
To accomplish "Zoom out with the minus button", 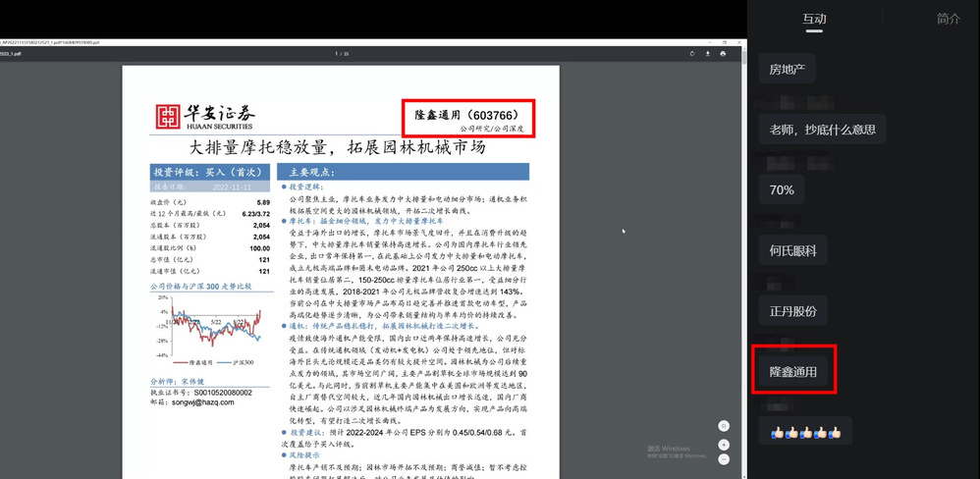I will coord(724,458).
